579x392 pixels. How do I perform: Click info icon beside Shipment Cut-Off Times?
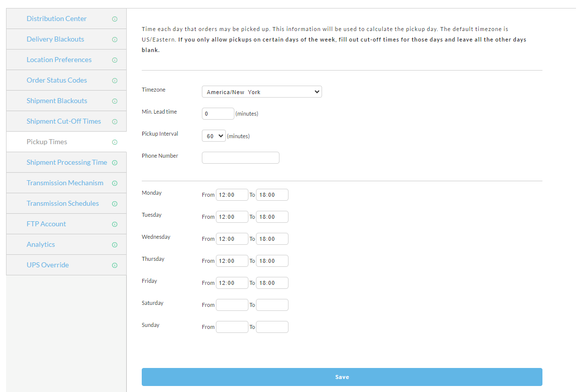tap(115, 122)
